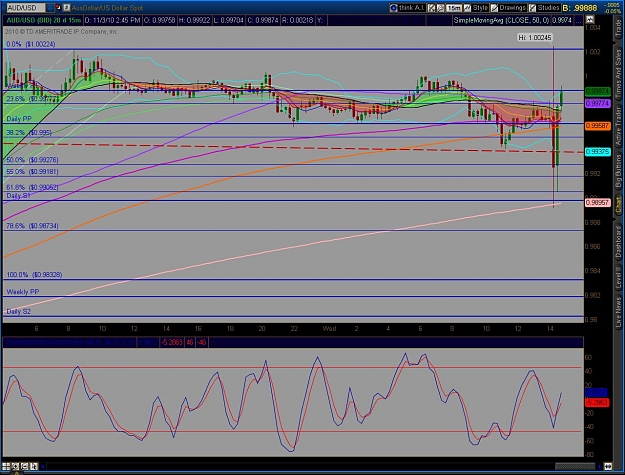
Task: Open the Times And Sales side tab
Action: coord(618,76)
